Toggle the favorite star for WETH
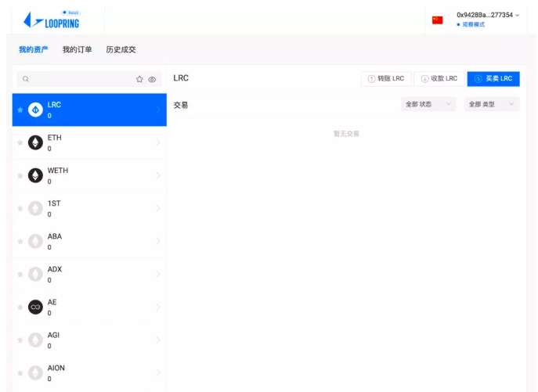The height and width of the screenshot is (392, 538). tap(20, 175)
